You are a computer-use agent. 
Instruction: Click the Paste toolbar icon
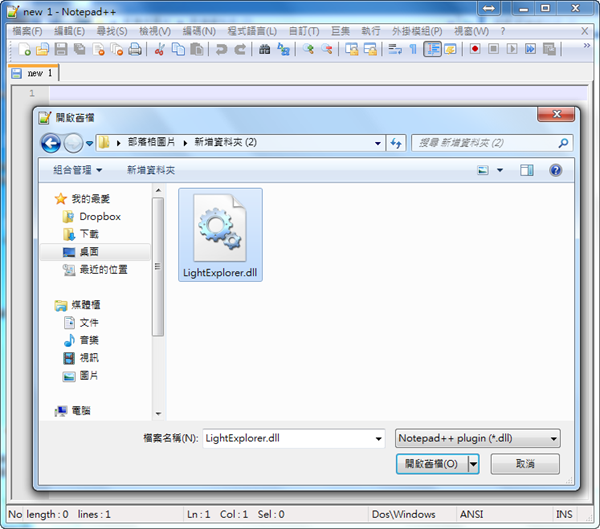(197, 49)
